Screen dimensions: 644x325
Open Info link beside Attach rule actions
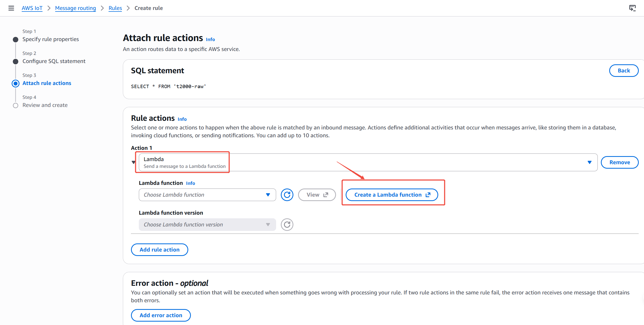[210, 39]
